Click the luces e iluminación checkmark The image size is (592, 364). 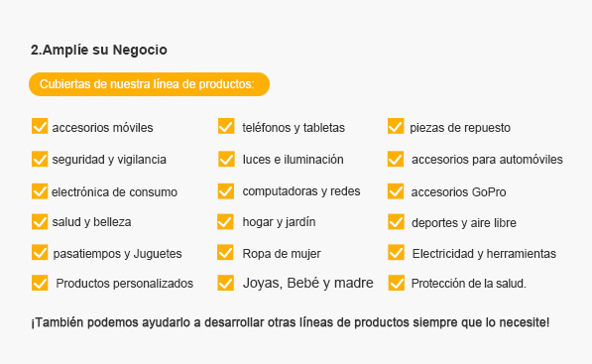pos(226,159)
